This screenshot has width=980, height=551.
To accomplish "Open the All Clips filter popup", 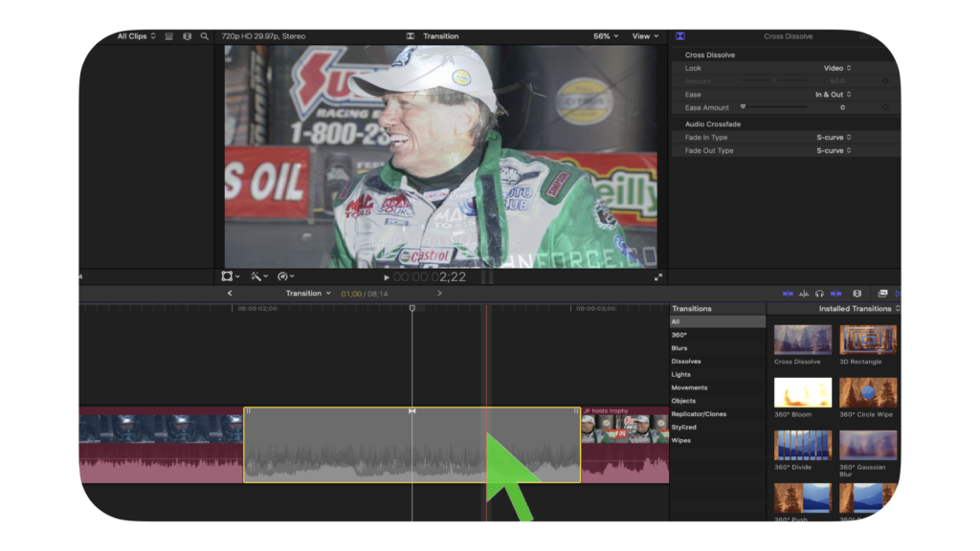I will 136,36.
